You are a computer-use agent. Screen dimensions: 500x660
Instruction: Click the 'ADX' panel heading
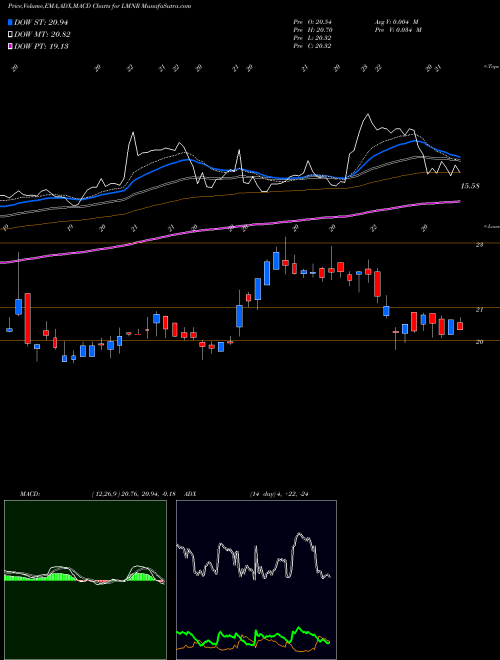[x=190, y=494]
